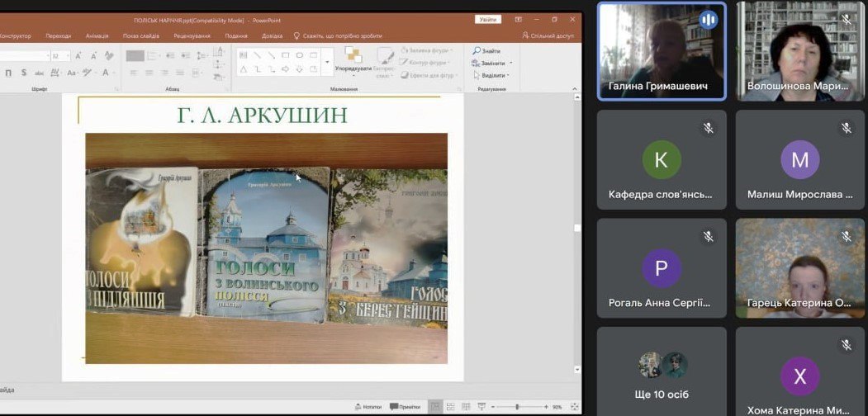868x416 pixels.
Task: Open the Line Spacing dropdown
Action: click(x=202, y=56)
